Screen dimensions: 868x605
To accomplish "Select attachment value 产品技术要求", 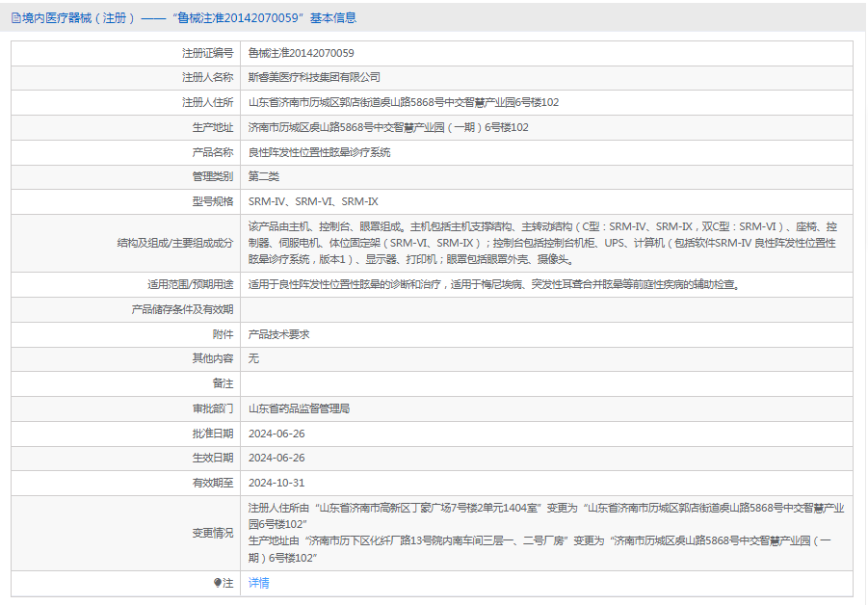I will 278,334.
